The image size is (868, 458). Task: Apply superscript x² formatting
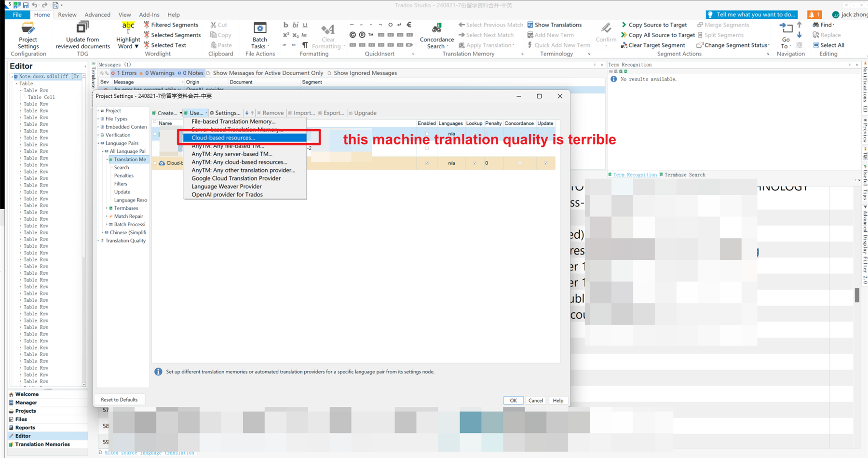[286, 35]
